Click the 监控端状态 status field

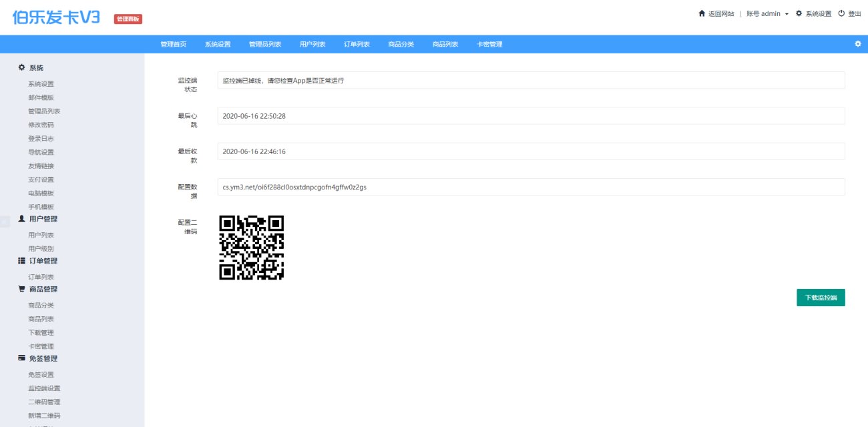(531, 80)
